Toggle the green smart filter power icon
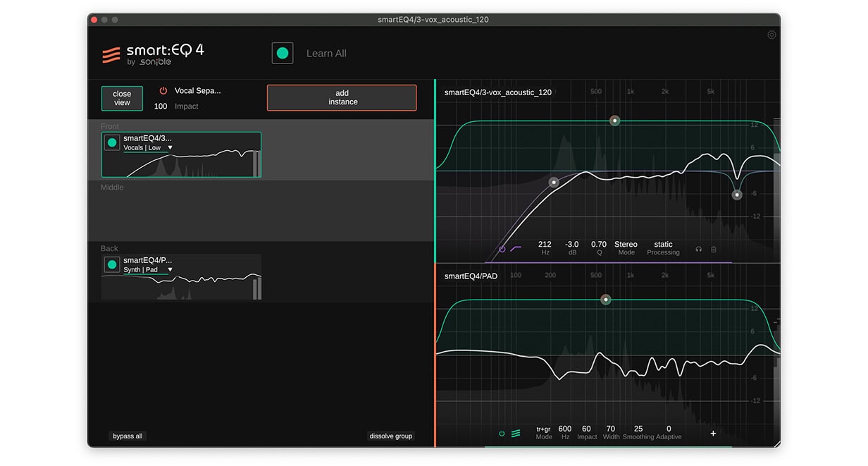The width and height of the screenshot is (868, 466). pyautogui.click(x=502, y=434)
